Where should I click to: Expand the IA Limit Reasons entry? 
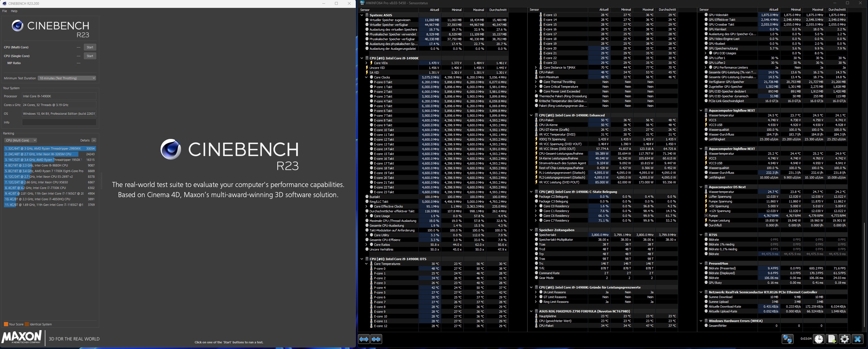[x=536, y=292]
